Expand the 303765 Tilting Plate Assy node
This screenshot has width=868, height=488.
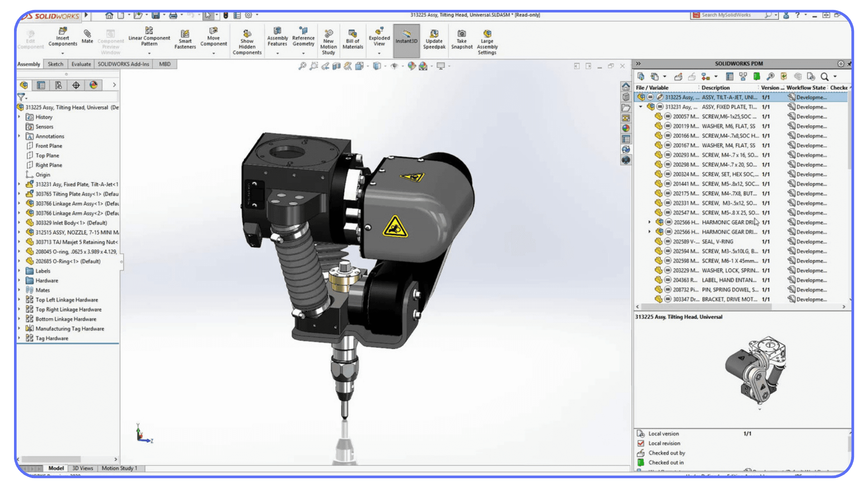pyautogui.click(x=19, y=194)
